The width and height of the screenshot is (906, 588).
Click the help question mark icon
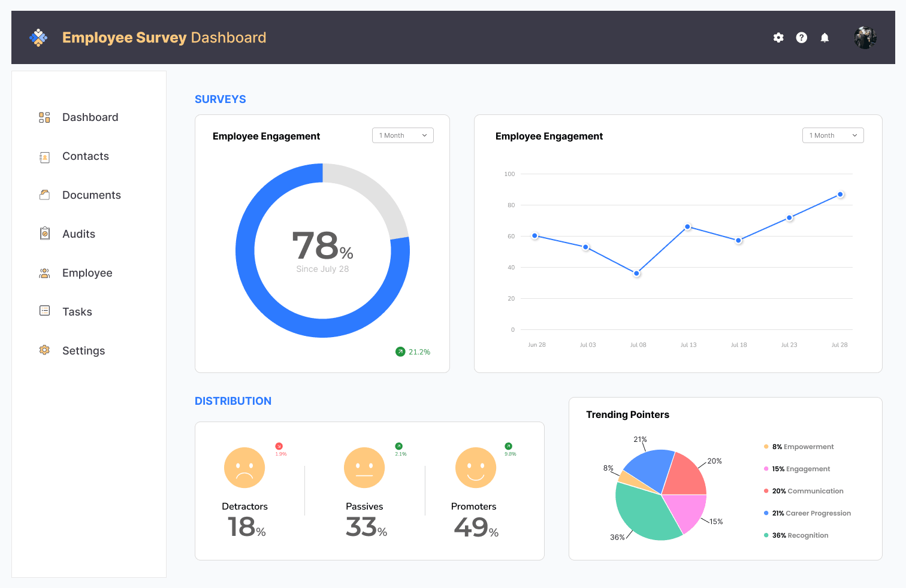click(801, 37)
